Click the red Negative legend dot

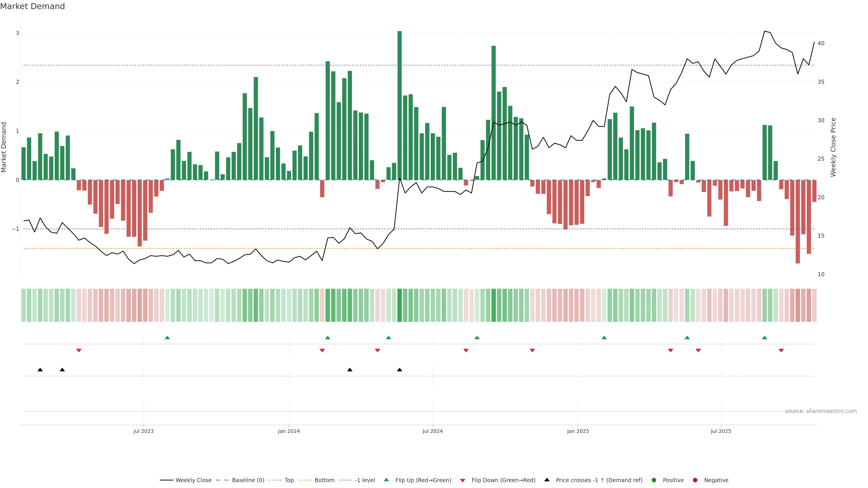(695, 480)
